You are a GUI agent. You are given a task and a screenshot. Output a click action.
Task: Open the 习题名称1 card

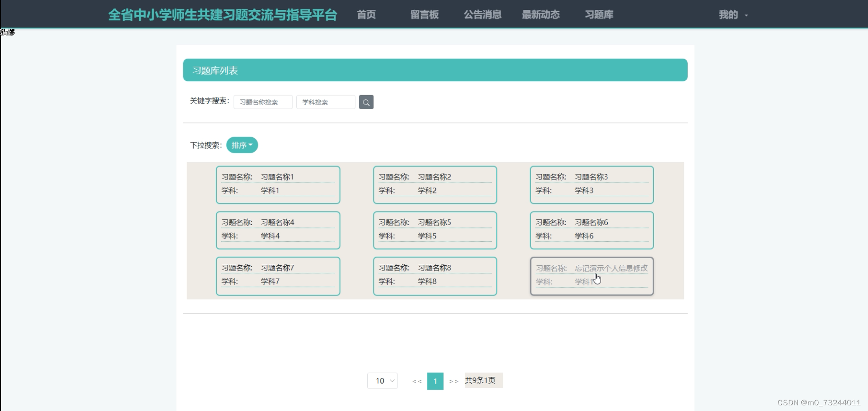pos(278,185)
